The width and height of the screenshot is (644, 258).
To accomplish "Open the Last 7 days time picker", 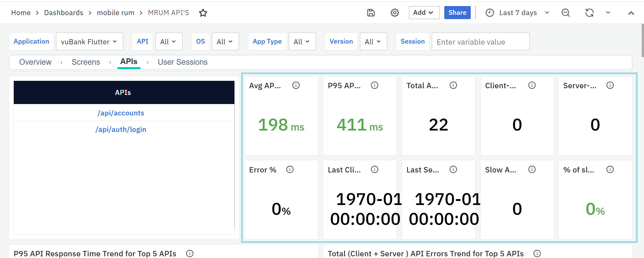I will click(x=517, y=13).
